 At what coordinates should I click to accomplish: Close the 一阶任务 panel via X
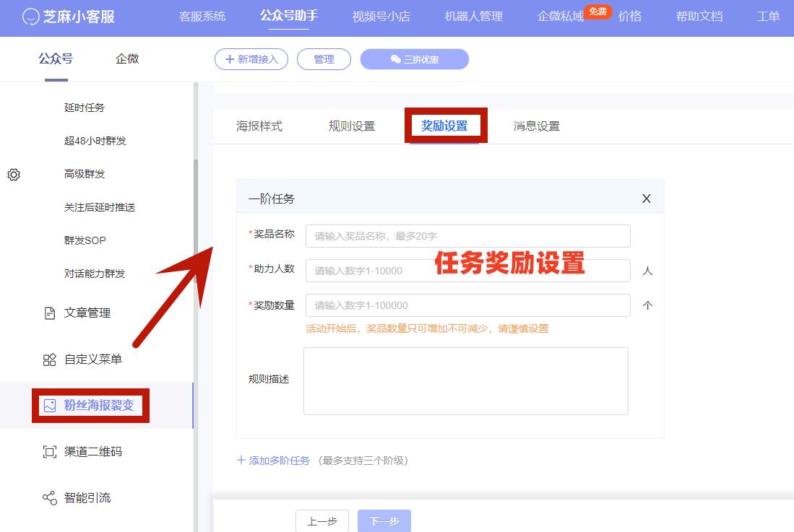[x=646, y=197]
